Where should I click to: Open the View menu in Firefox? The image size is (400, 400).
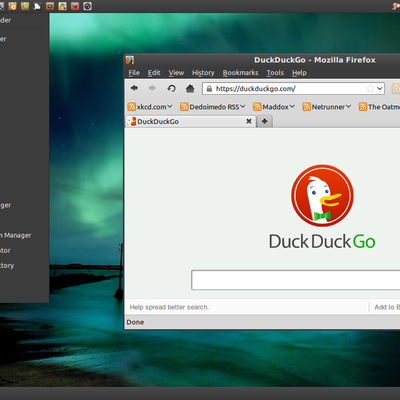click(x=176, y=73)
